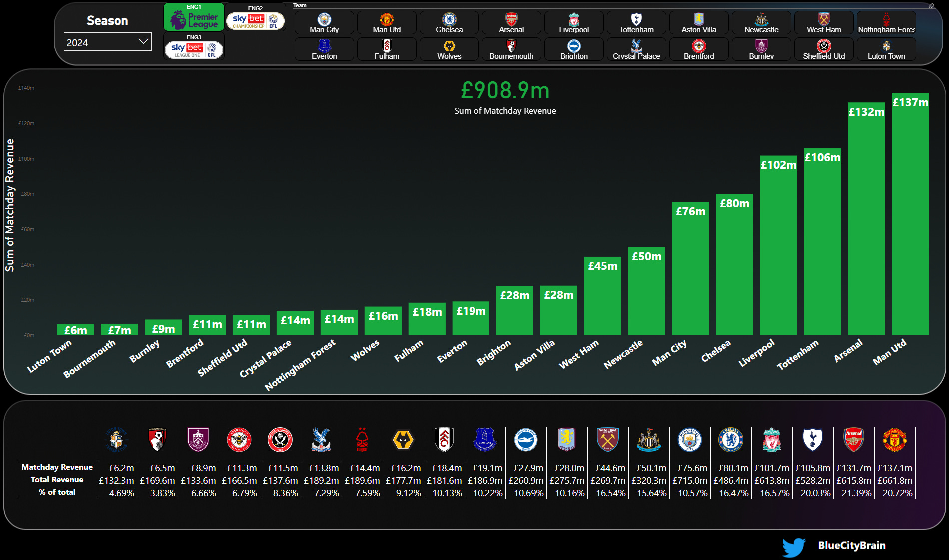Image resolution: width=949 pixels, height=560 pixels.
Task: Click the Bournemouth £7m bar
Action: pos(119,330)
